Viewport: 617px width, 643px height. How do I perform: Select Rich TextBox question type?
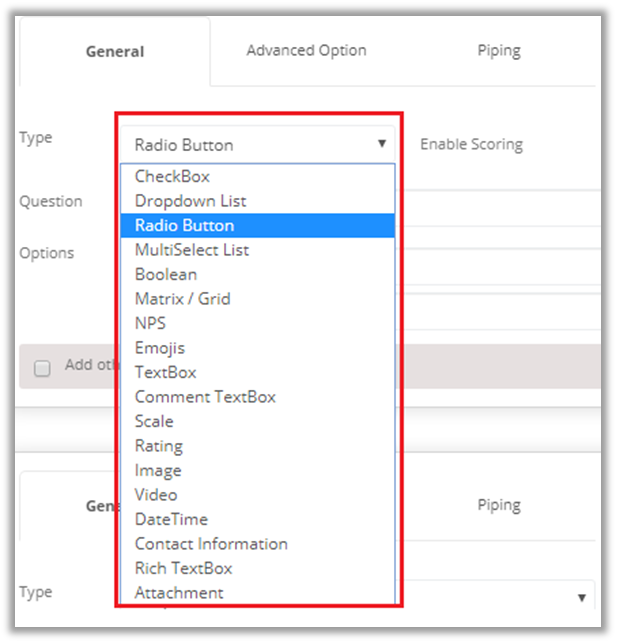(x=183, y=568)
